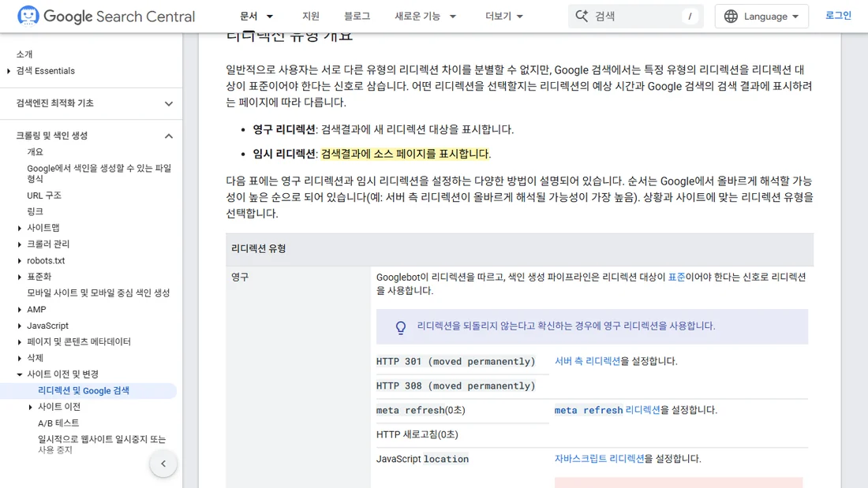Viewport: 868px width, 488px height.
Task: Open URL 구조 sidebar page
Action: tap(44, 196)
